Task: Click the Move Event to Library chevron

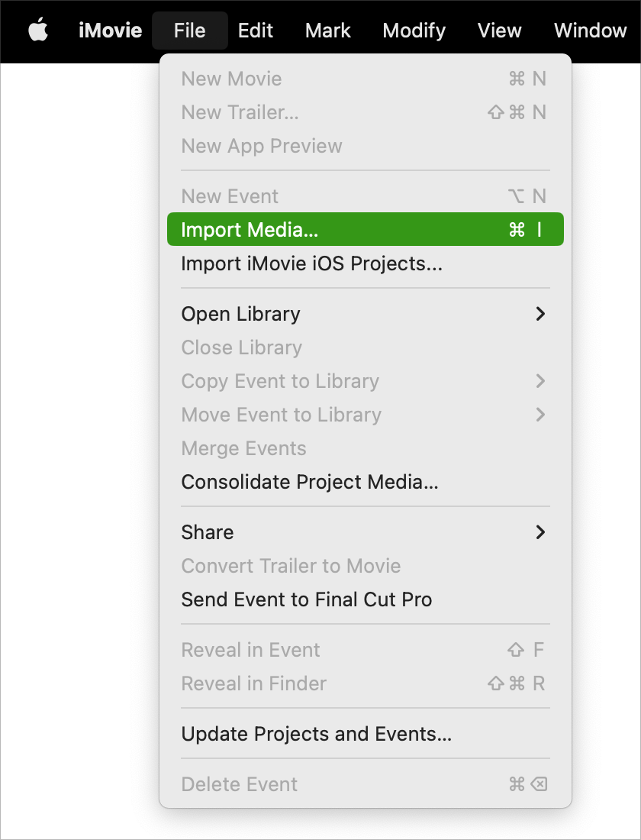Action: pyautogui.click(x=540, y=415)
